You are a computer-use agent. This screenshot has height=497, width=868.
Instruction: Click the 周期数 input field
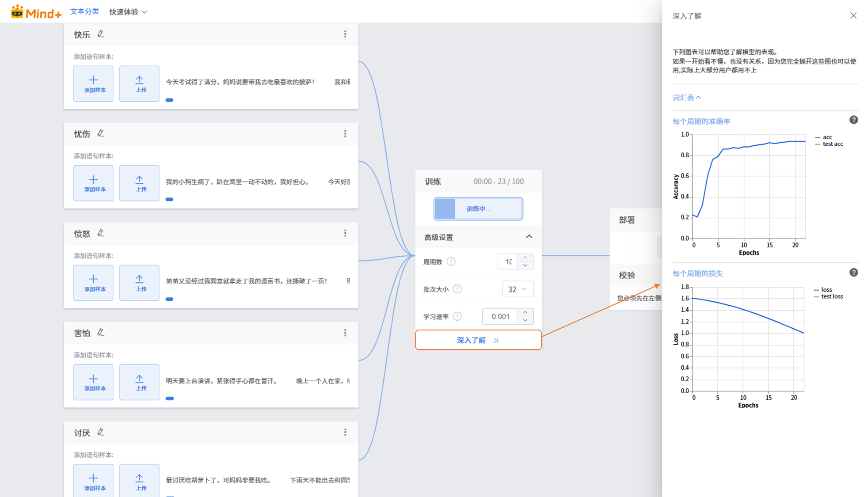pyautogui.click(x=508, y=262)
